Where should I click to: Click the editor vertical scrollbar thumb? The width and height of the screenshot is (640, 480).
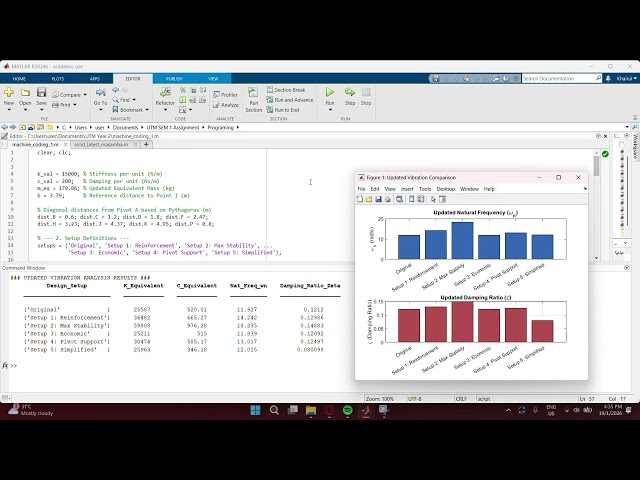596,166
